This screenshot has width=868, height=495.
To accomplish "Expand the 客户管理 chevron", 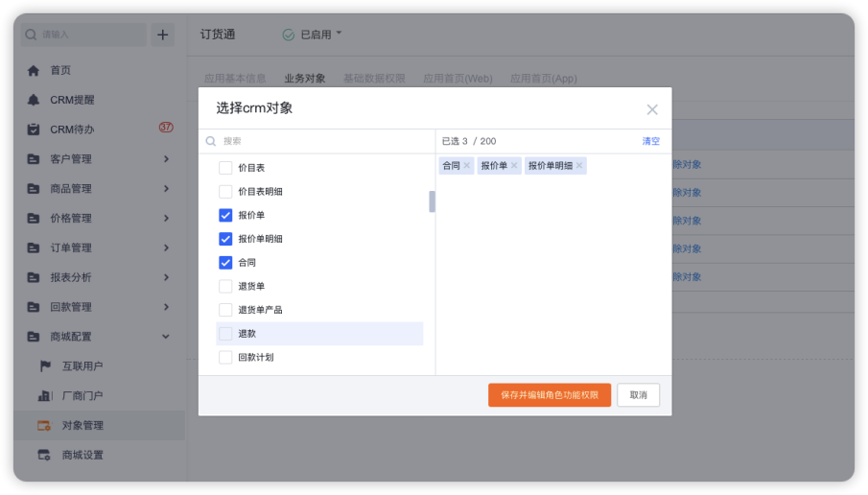I will click(166, 159).
